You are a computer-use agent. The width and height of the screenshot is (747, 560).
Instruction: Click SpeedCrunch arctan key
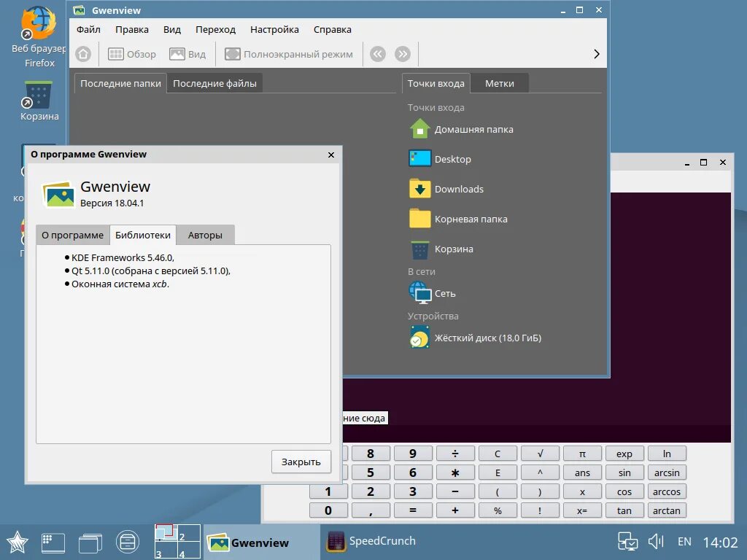coord(667,511)
